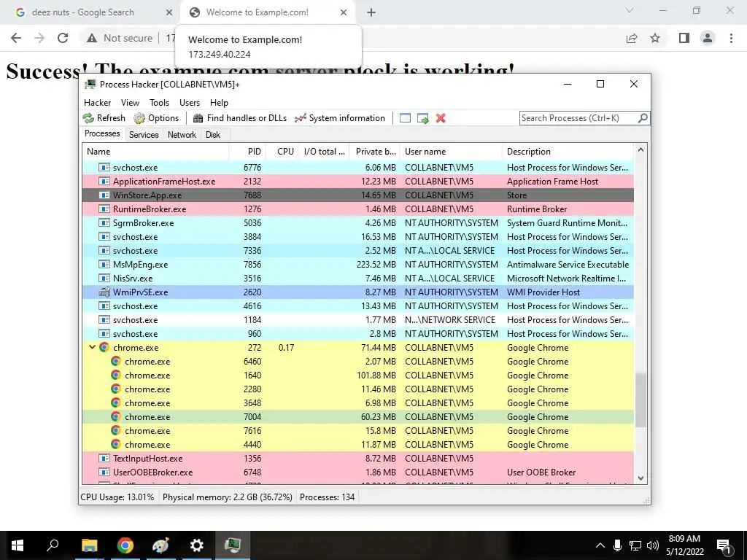This screenshot has width=747, height=560.
Task: Collapse the chrome.exe process tree
Action: (92, 347)
